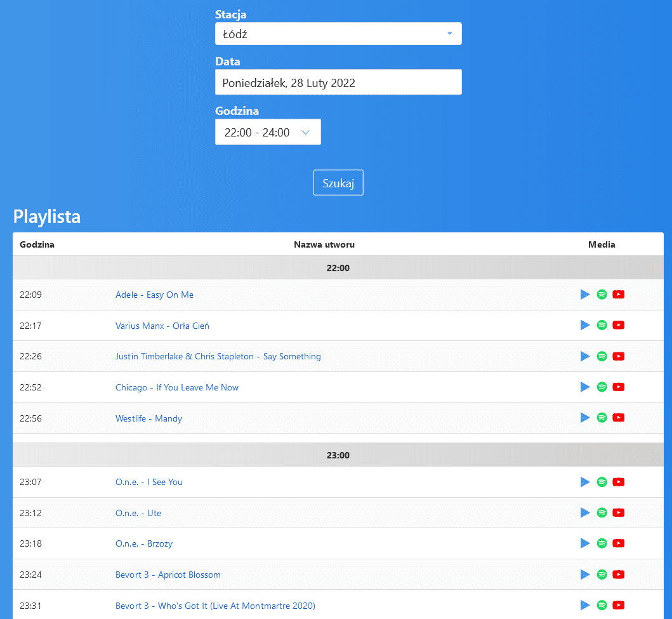Click the 23:07 time cell
672x619 pixels.
click(31, 483)
